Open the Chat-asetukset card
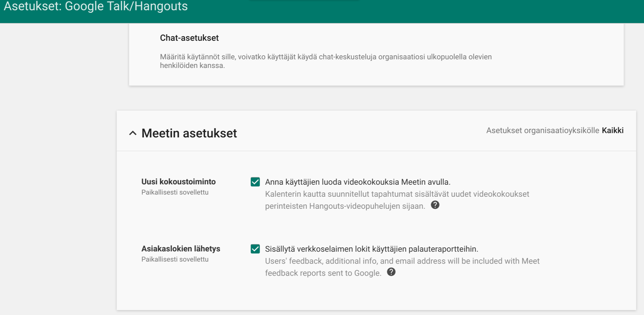Screen dimensions: 644x315 (376, 54)
